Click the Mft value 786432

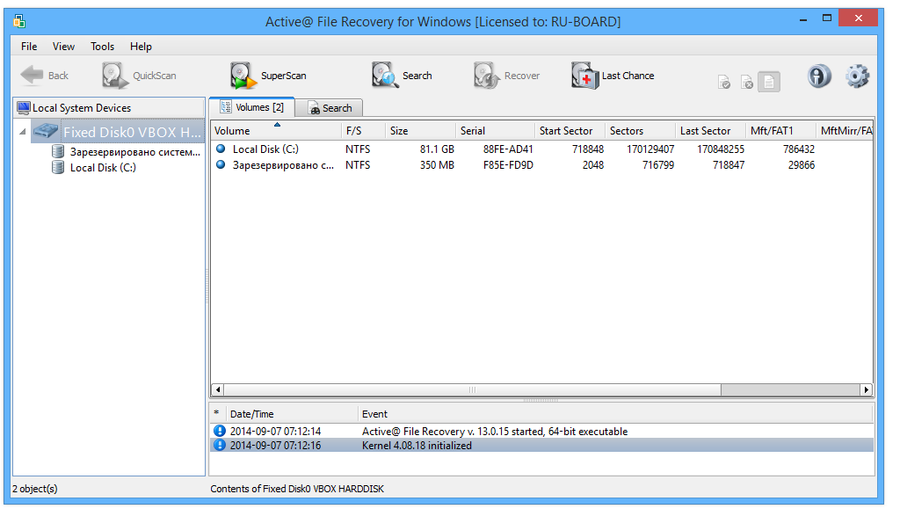[x=798, y=149]
